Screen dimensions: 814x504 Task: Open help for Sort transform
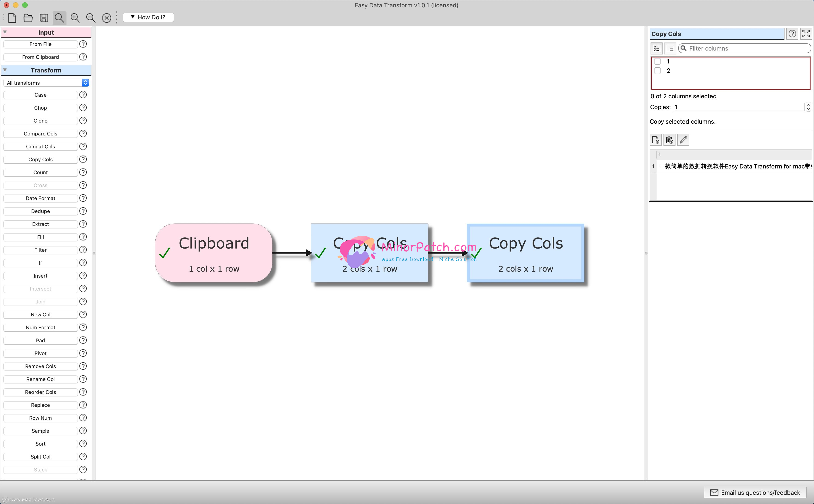click(x=83, y=444)
